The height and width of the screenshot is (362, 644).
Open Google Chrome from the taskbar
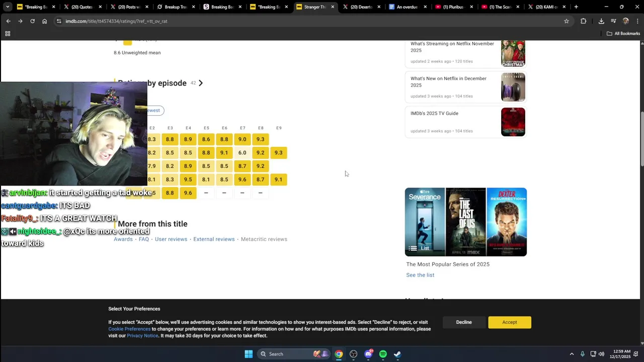click(339, 354)
